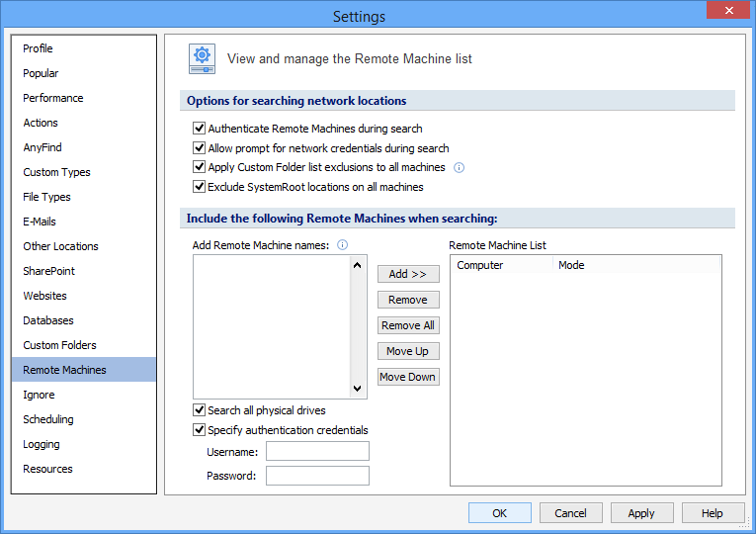Go to Custom Folders settings

tap(60, 345)
